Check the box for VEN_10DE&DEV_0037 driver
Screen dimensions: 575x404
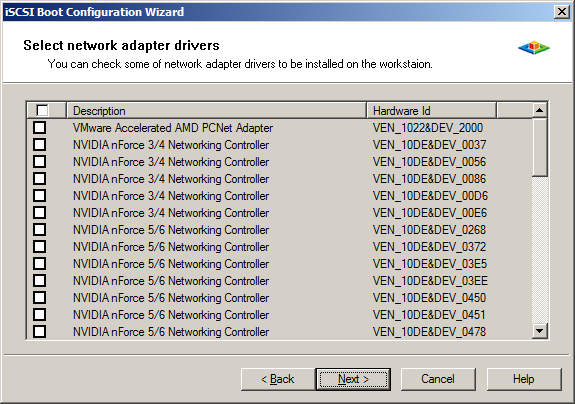40,144
